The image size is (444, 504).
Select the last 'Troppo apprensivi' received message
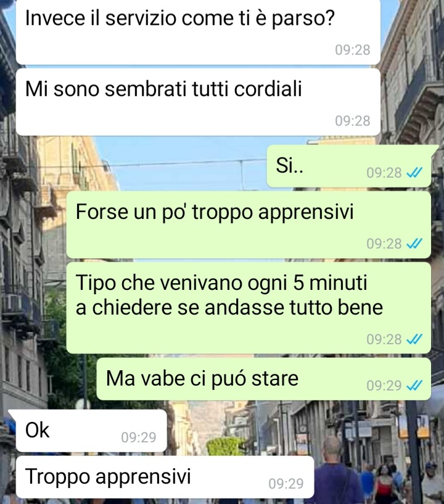click(165, 477)
